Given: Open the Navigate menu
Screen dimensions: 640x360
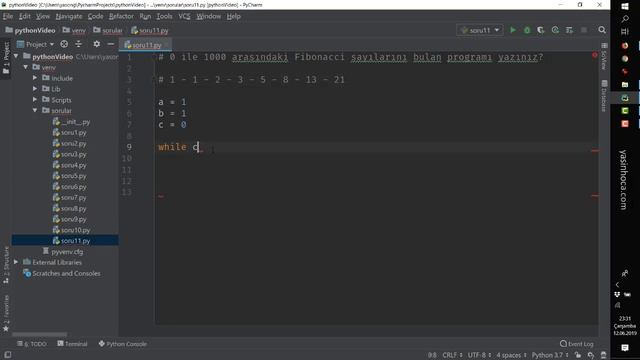Looking at the screenshot, I should [x=69, y=16].
